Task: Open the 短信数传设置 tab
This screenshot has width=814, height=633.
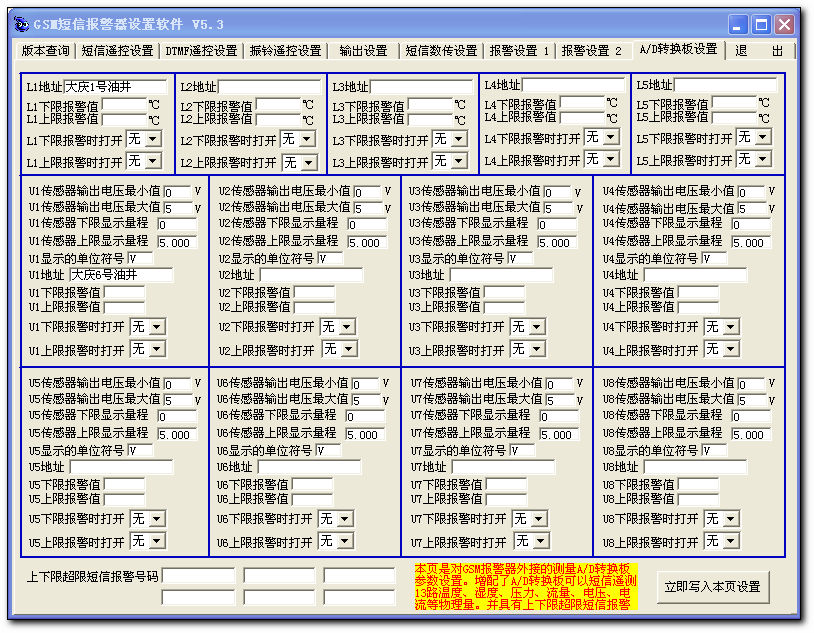Action: click(441, 50)
